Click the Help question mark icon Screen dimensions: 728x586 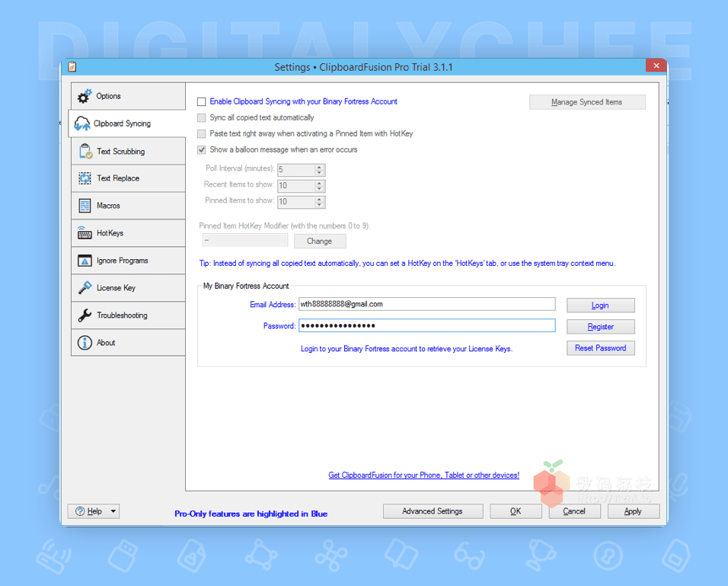click(x=80, y=511)
